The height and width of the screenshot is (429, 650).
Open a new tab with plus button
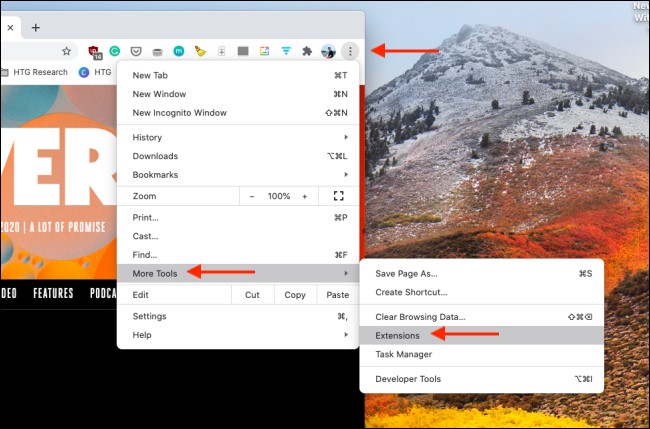click(36, 28)
